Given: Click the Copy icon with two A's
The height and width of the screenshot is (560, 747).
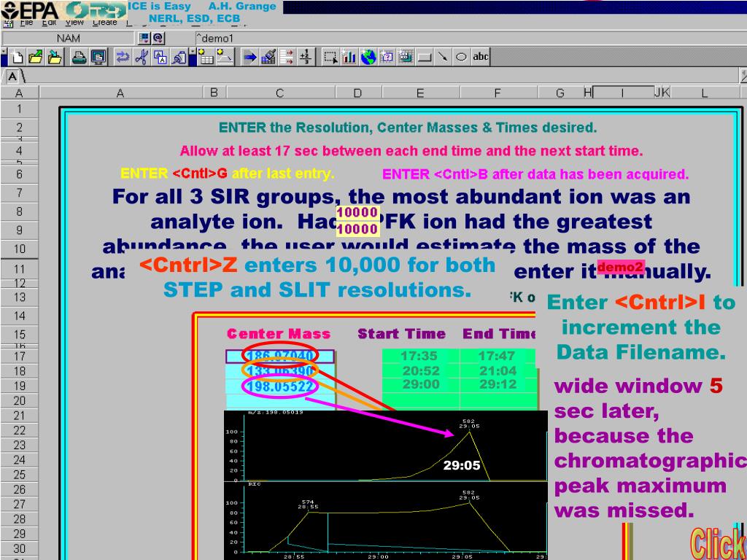Looking at the screenshot, I should (x=160, y=58).
